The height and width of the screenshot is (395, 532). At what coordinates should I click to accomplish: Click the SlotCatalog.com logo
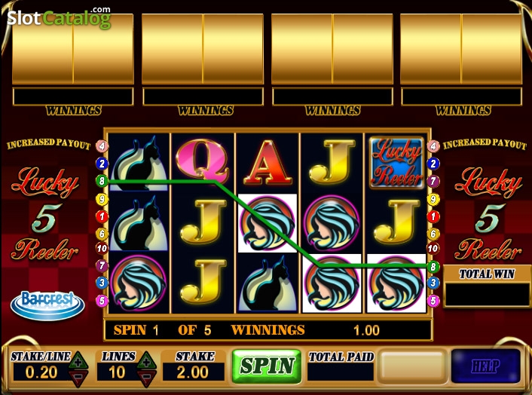(59, 17)
